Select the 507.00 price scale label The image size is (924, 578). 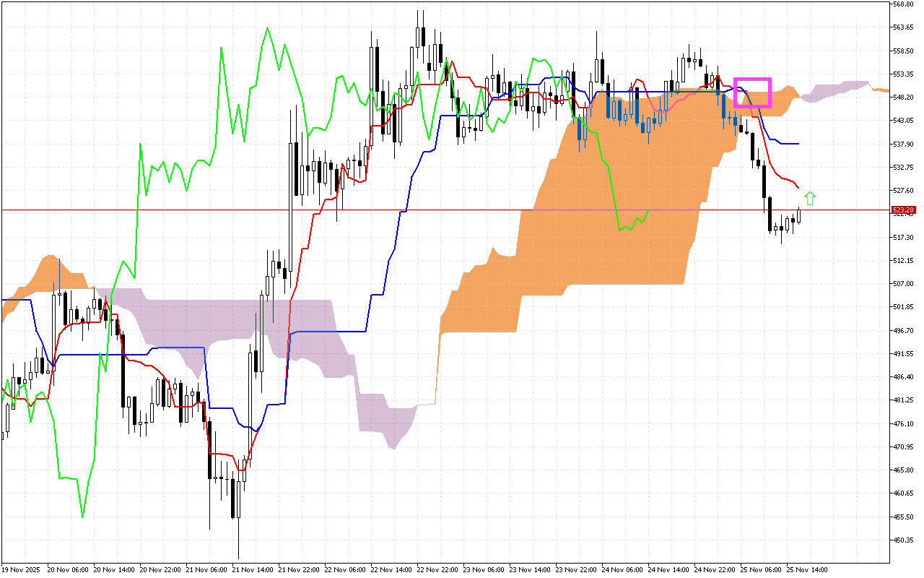(904, 284)
